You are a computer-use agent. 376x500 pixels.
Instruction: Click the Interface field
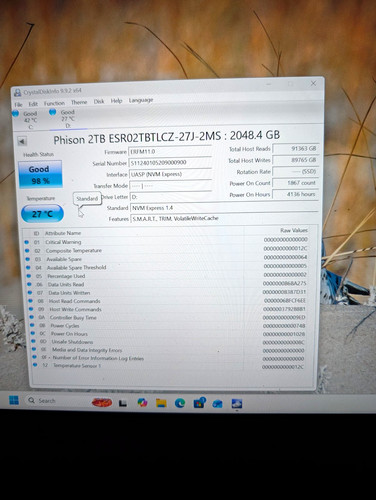pos(171,174)
